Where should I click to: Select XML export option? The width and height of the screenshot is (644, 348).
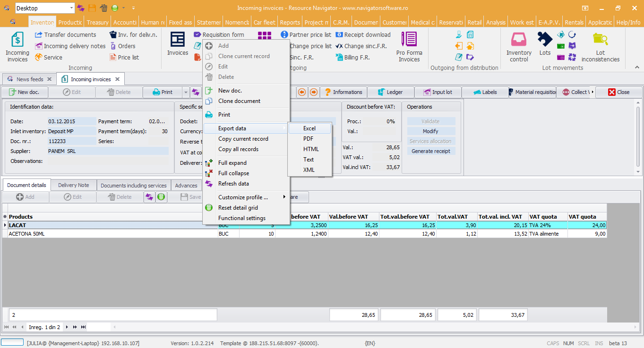(309, 170)
